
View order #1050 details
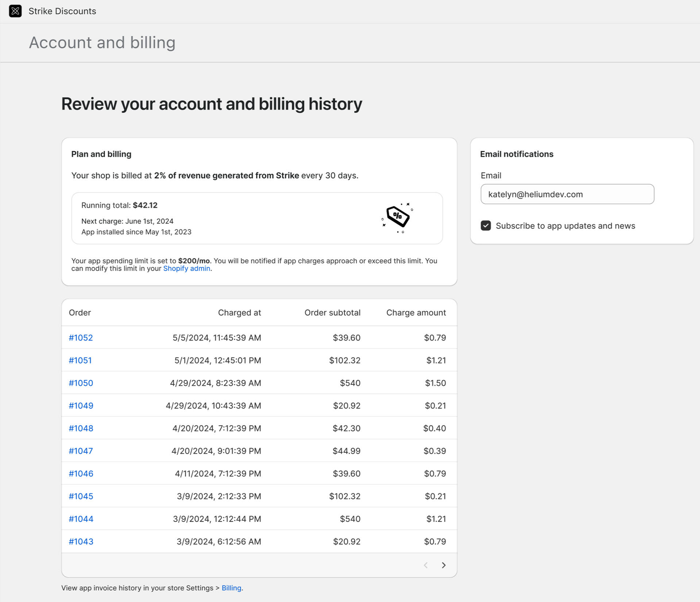pyautogui.click(x=81, y=383)
